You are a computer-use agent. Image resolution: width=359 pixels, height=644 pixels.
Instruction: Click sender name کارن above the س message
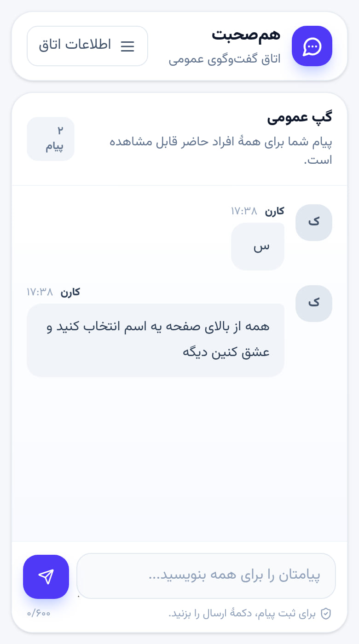(274, 211)
